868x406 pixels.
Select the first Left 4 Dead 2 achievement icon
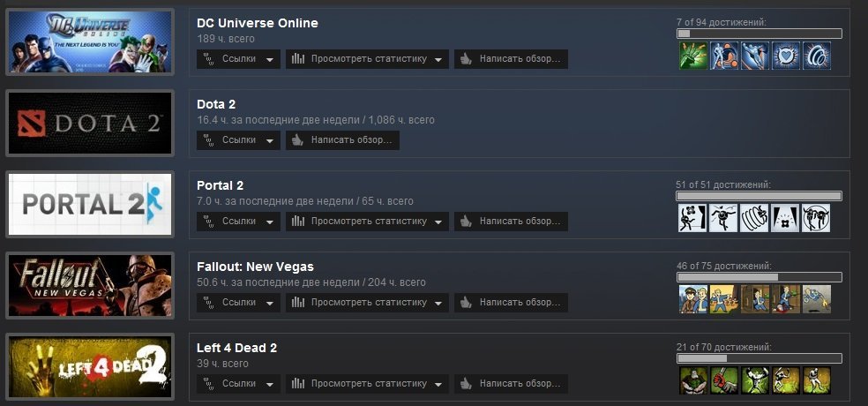point(693,380)
